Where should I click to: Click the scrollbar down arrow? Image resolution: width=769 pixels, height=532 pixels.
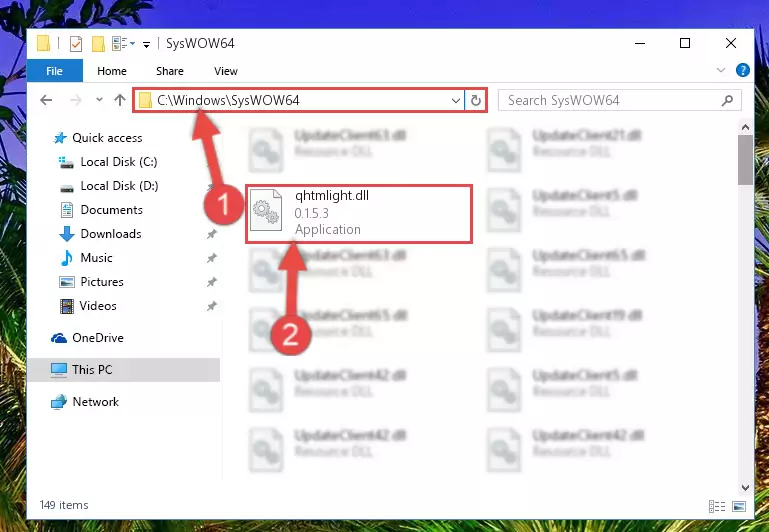[x=745, y=487]
